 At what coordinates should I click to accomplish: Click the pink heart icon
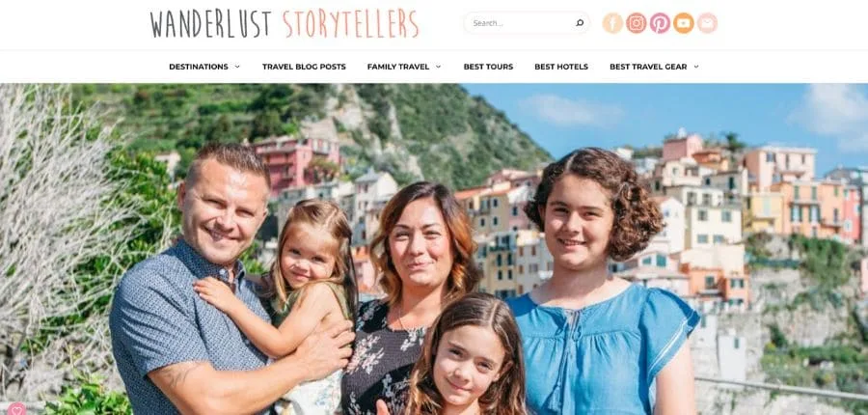tap(16, 409)
